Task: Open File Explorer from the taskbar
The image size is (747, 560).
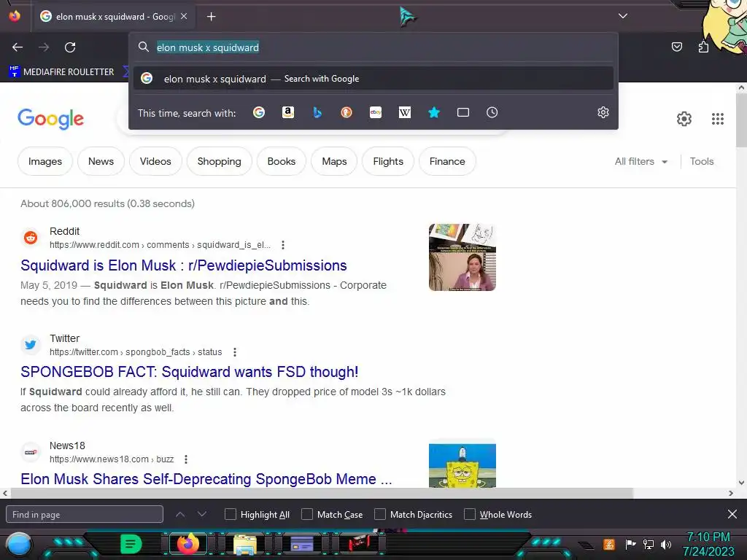Action: [x=245, y=545]
